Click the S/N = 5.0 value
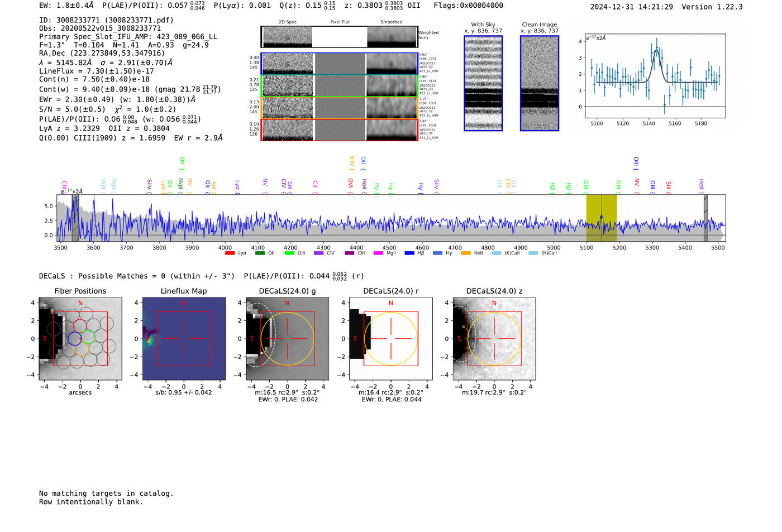The width and height of the screenshot is (782, 532). (72, 109)
